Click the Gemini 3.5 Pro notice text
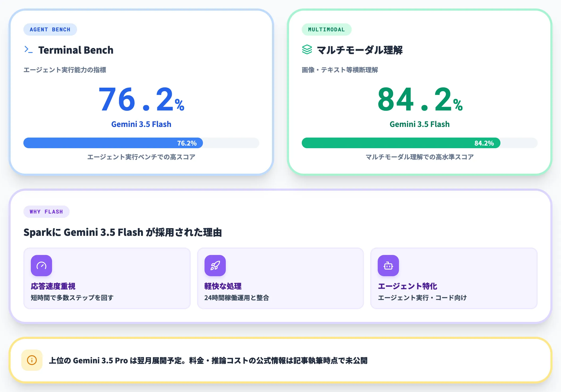The height and width of the screenshot is (392, 561). pos(208,360)
